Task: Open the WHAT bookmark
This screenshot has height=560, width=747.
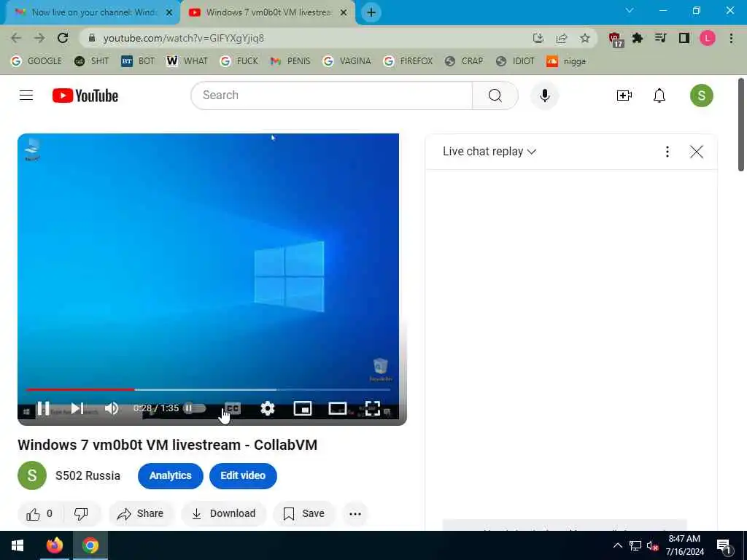Action: click(x=187, y=61)
